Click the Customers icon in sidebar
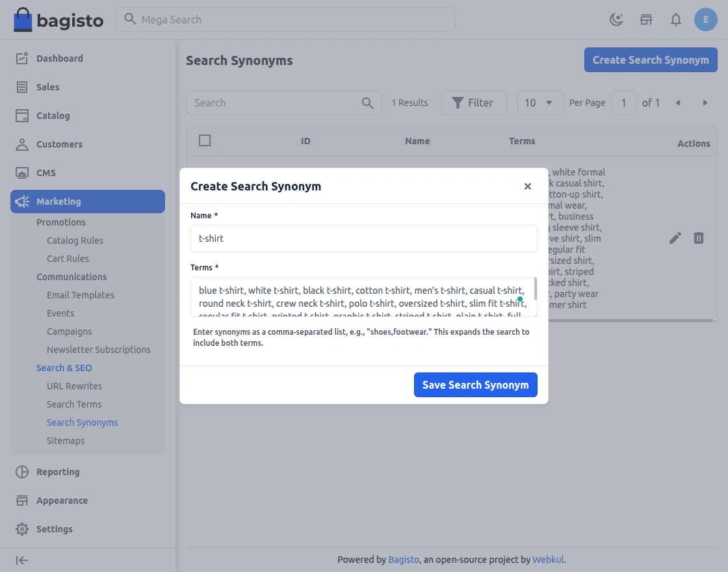 22,144
